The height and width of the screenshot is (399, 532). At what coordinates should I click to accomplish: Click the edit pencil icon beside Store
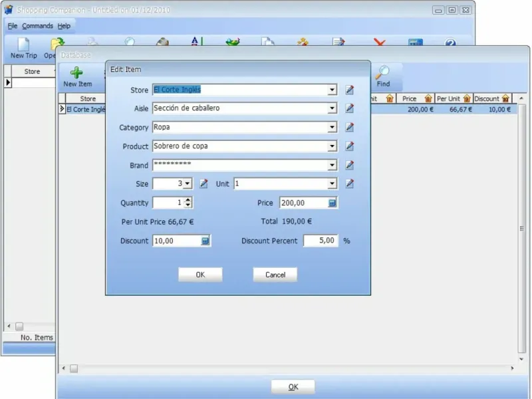350,90
